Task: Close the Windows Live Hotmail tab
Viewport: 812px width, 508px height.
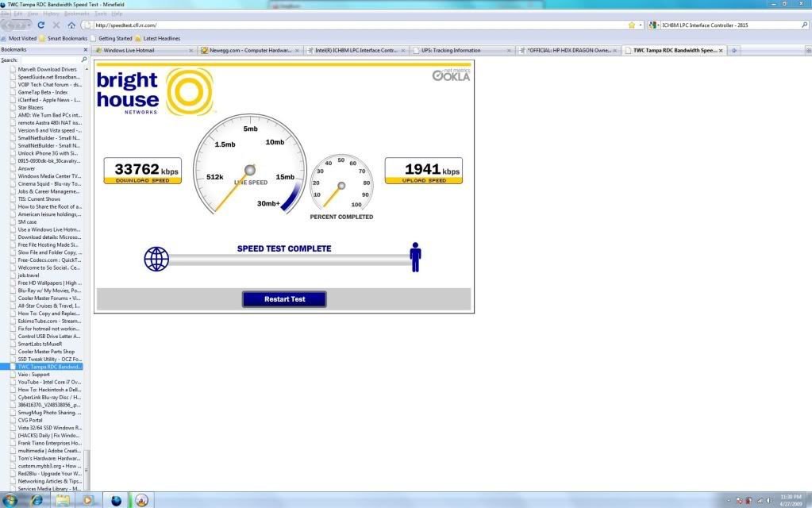Action: point(191,51)
